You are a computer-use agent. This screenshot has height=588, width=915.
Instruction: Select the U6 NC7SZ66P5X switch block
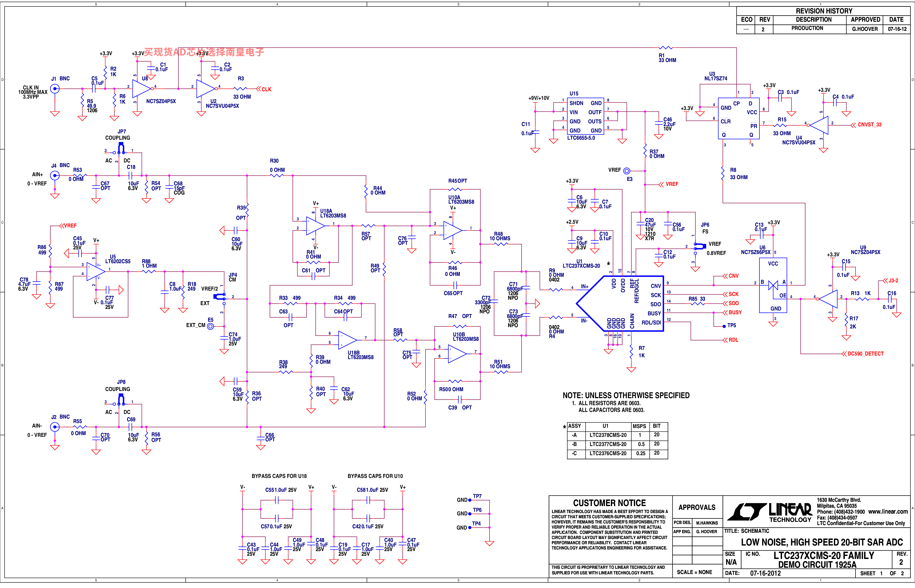(773, 285)
